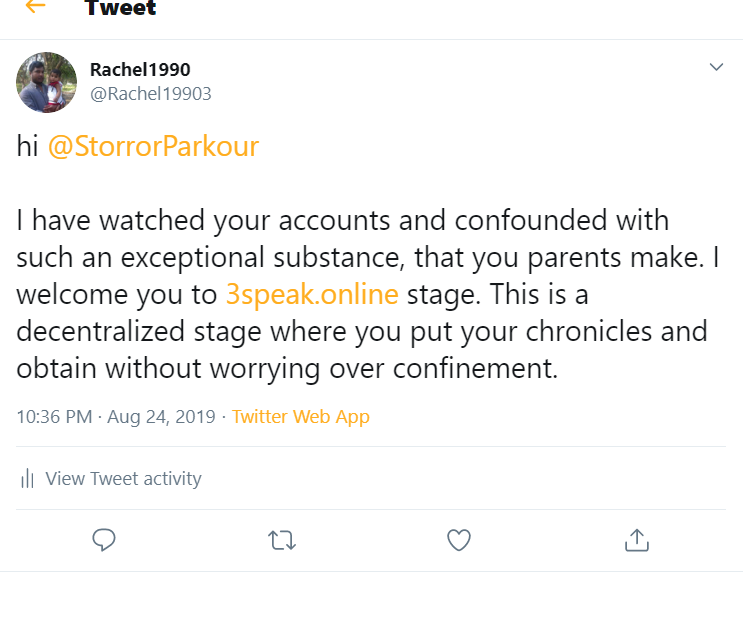Image resolution: width=743 pixels, height=624 pixels.
Task: Go back using the orange arrow
Action: [x=35, y=7]
